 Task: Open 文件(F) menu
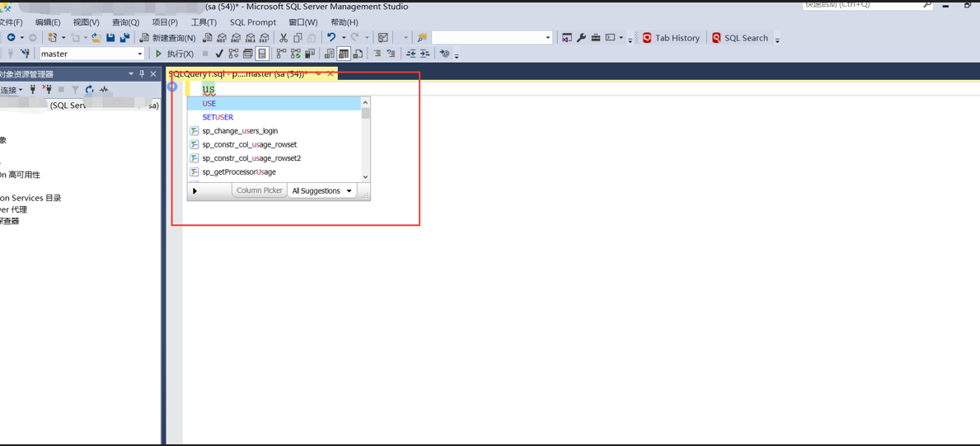click(11, 22)
